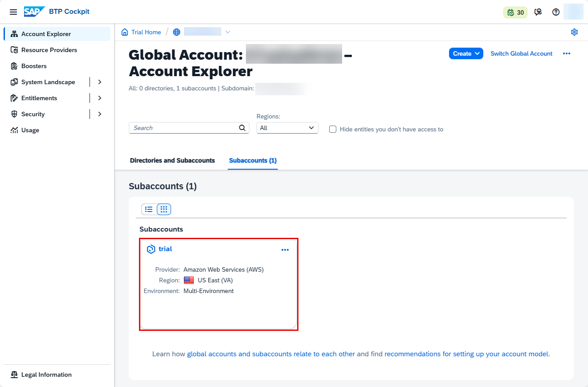
Task: Open Legal Information link
Action: pos(46,375)
